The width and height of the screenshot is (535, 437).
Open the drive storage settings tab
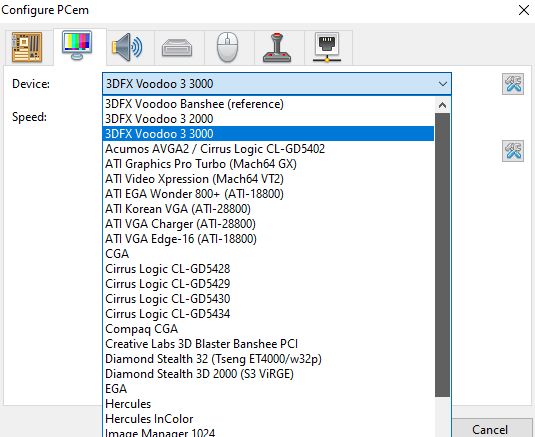point(177,47)
